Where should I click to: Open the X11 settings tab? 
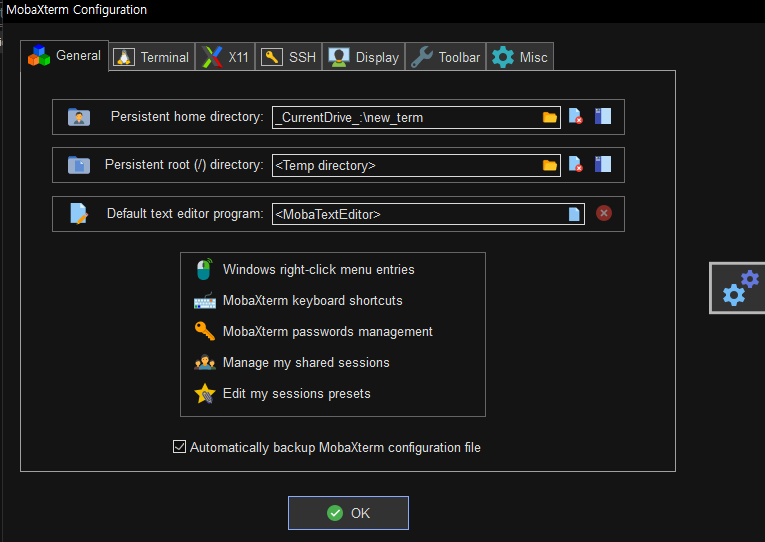[x=225, y=57]
